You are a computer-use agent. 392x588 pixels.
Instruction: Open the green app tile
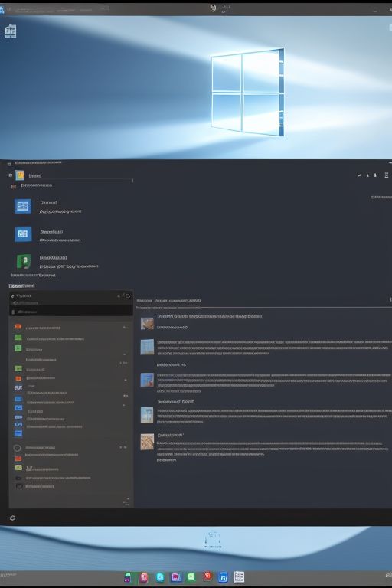click(x=24, y=261)
